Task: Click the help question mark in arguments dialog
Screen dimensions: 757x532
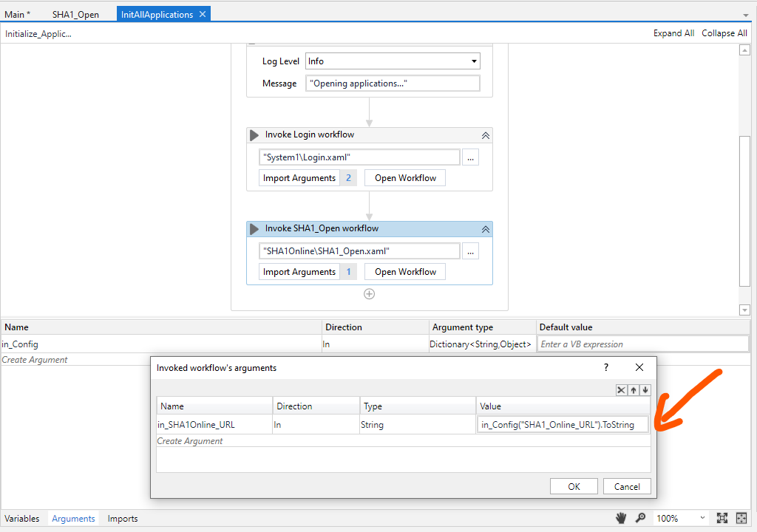Action: (x=605, y=367)
